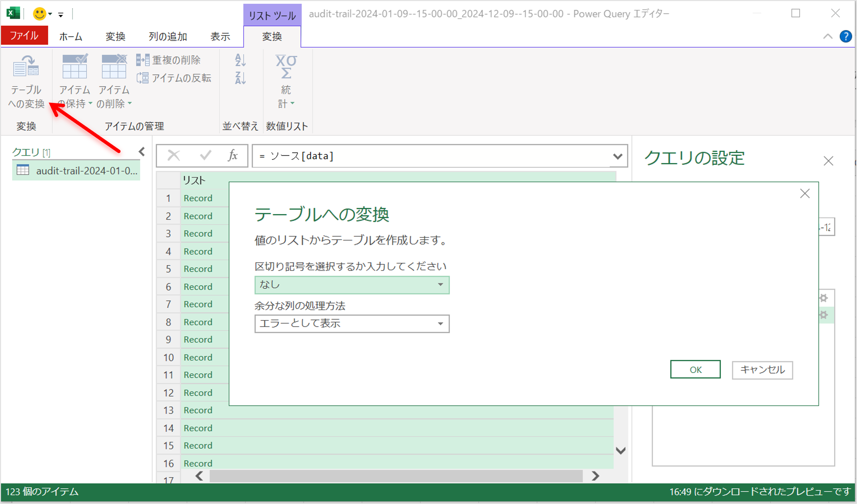Sort the list descending (Z to A)
The image size is (857, 504).
point(240,78)
